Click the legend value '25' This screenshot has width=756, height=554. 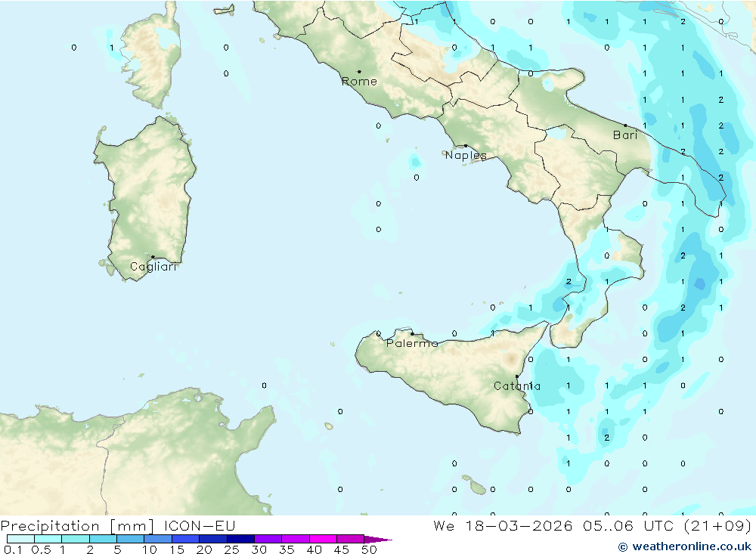click(x=231, y=549)
